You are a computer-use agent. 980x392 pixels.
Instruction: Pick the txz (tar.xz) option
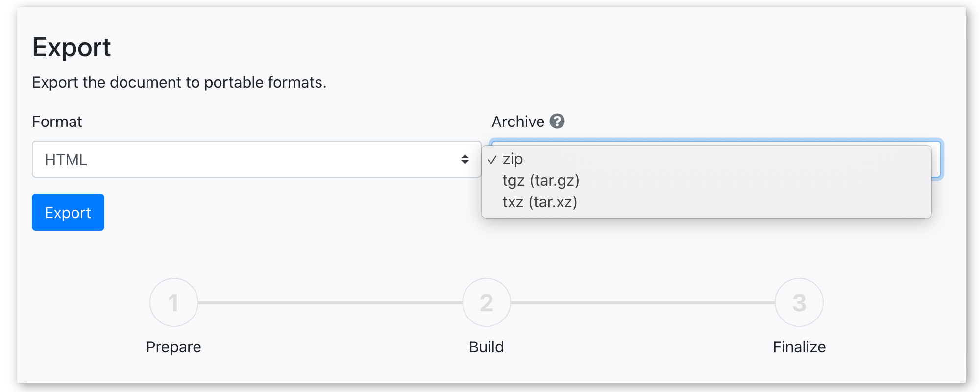(x=539, y=202)
